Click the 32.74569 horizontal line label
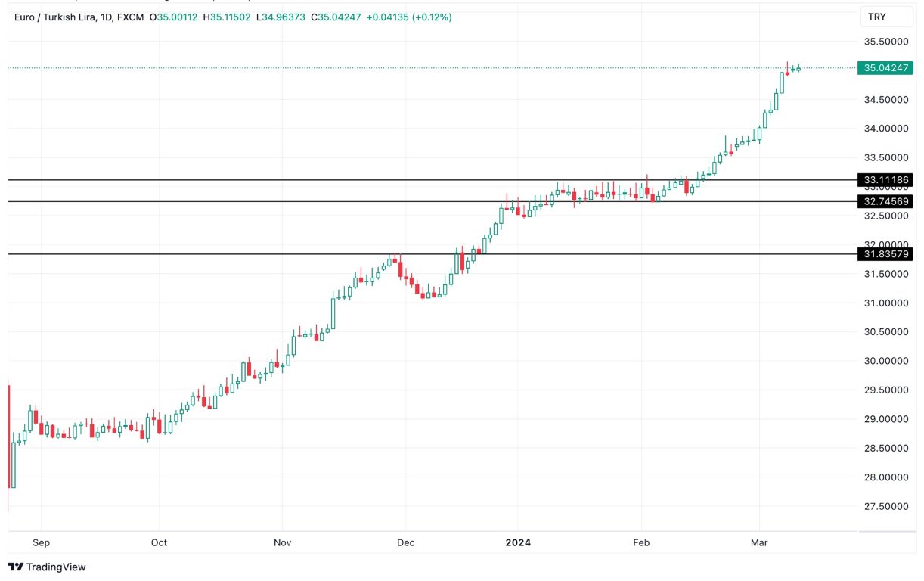This screenshot has width=924, height=581. 885,201
